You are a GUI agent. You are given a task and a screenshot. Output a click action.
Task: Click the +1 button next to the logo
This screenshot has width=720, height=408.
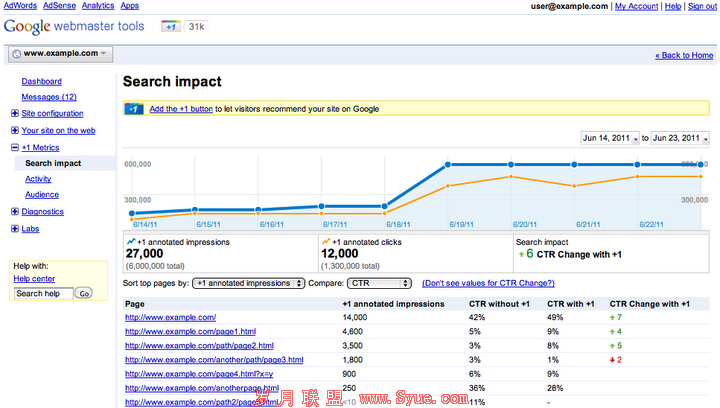(x=172, y=26)
